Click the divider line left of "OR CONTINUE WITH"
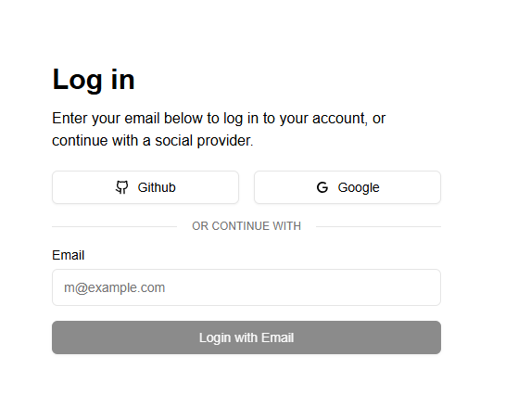 pos(114,226)
